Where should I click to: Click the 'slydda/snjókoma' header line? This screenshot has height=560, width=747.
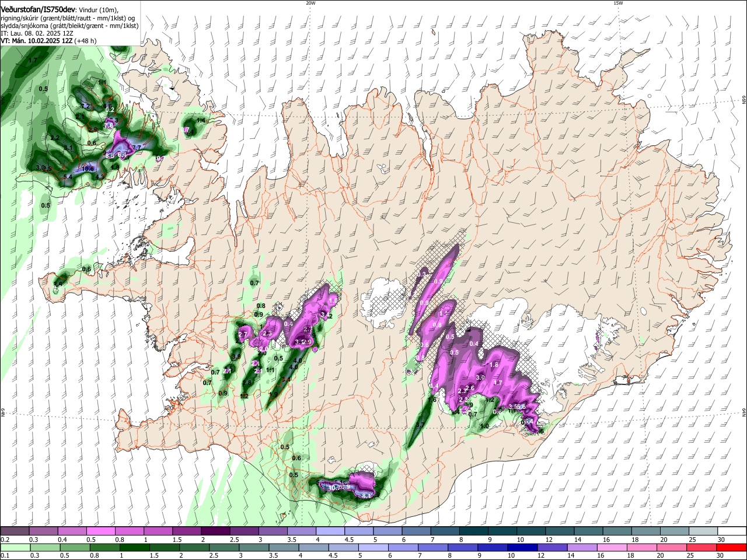coord(70,26)
